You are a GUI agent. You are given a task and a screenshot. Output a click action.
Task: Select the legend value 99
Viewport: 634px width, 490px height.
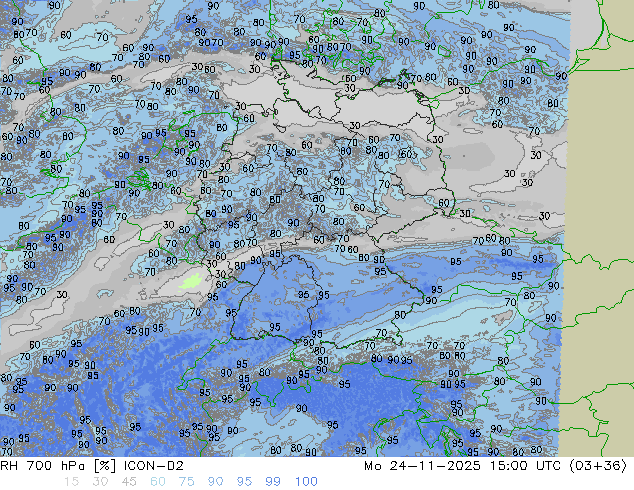click(x=273, y=482)
